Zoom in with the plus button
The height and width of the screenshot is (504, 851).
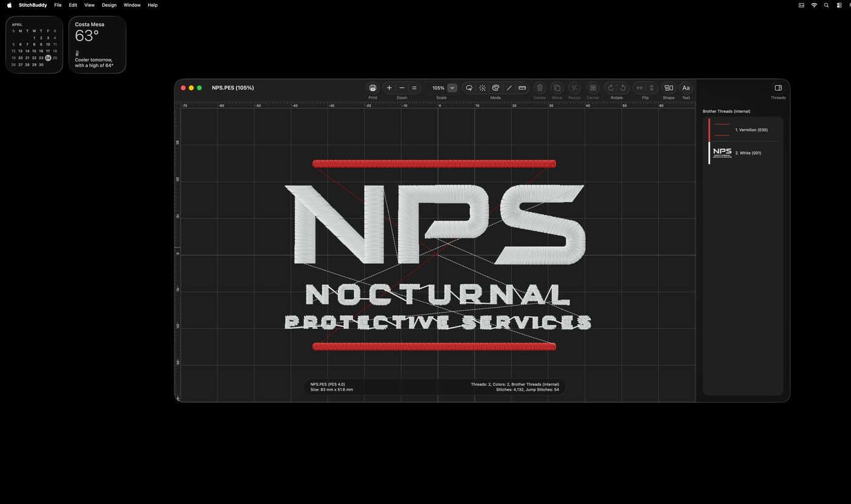[x=390, y=88]
